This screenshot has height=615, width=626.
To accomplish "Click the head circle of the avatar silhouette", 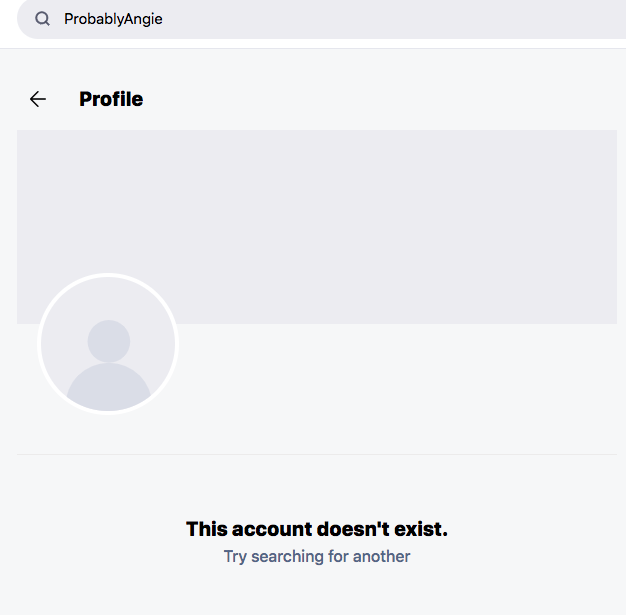I will pyautogui.click(x=109, y=341).
